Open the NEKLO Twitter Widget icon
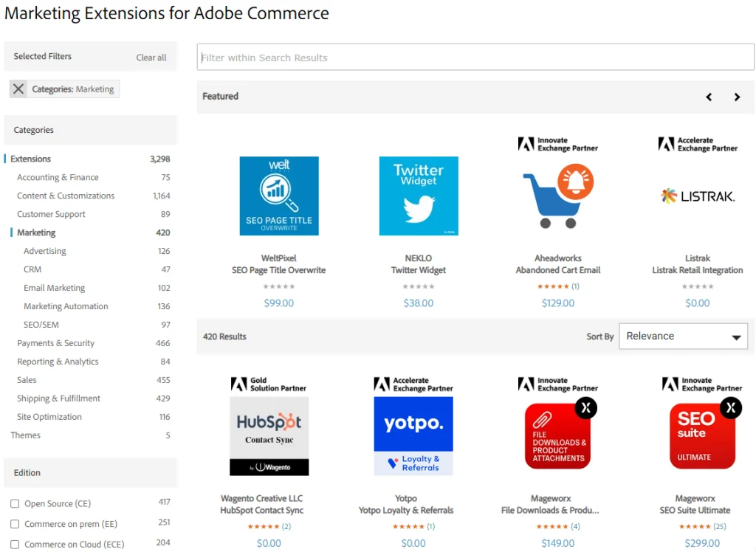This screenshot has width=756, height=552. click(419, 196)
